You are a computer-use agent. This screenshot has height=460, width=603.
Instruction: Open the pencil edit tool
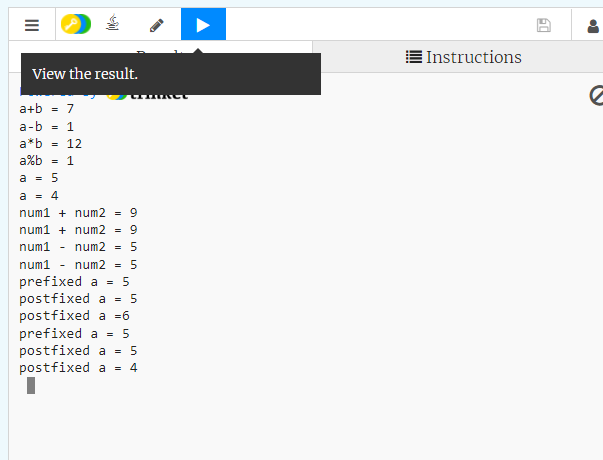156,25
